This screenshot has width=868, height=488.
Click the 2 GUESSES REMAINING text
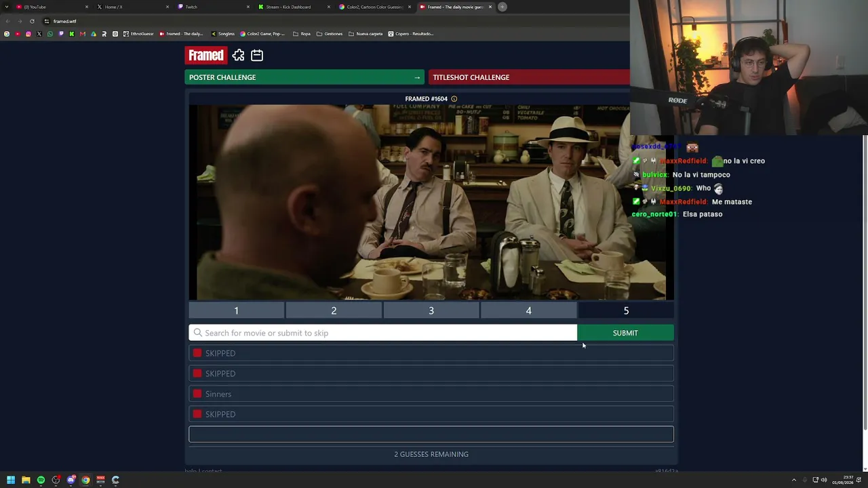coord(431,454)
